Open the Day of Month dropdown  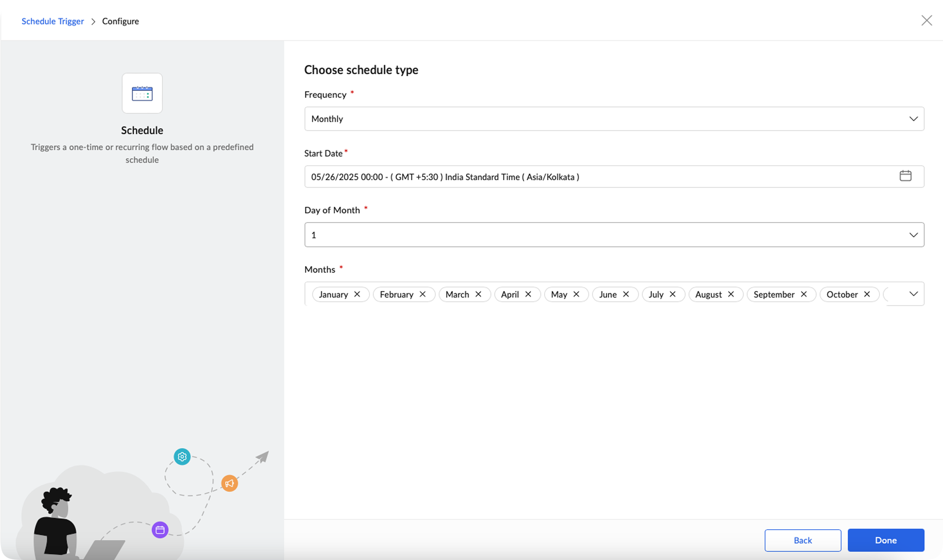913,235
